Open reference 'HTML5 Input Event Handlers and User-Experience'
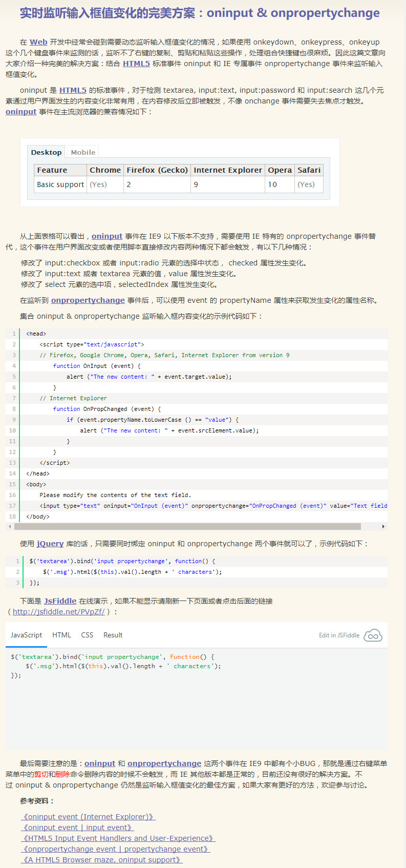 pyautogui.click(x=118, y=838)
